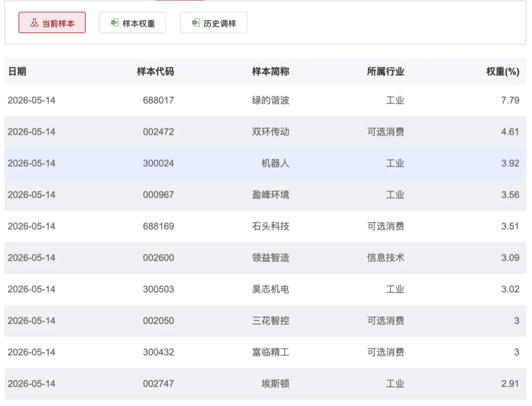Download the 当前样本 sample list

coord(52,22)
